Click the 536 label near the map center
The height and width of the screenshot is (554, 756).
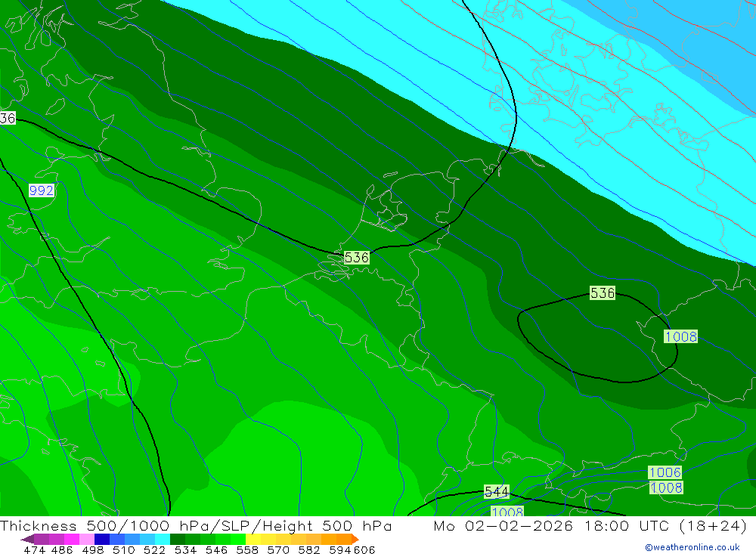click(x=357, y=258)
